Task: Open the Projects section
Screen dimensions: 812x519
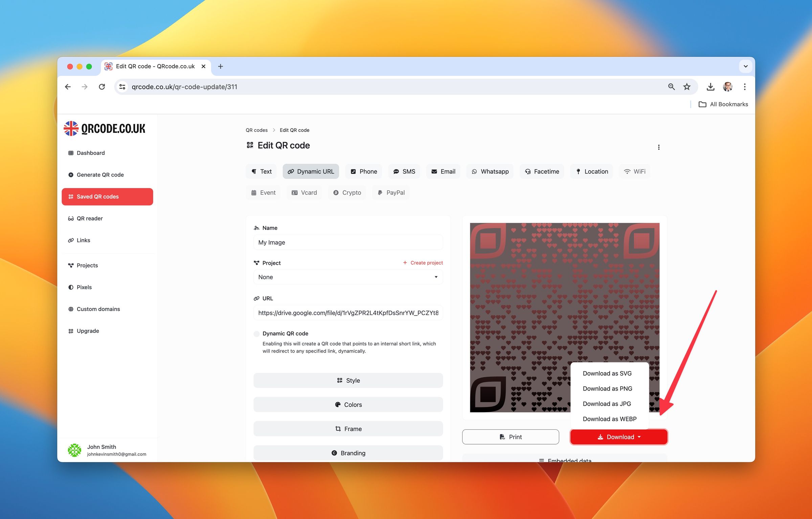Action: (87, 265)
